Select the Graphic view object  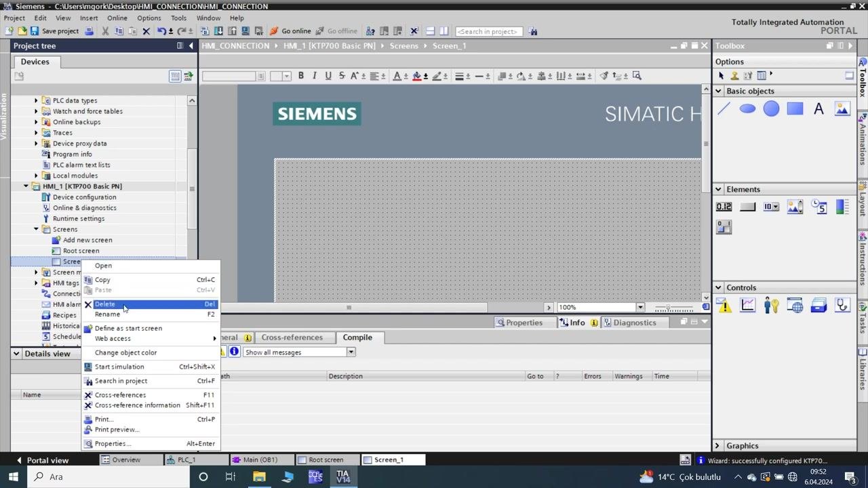842,108
